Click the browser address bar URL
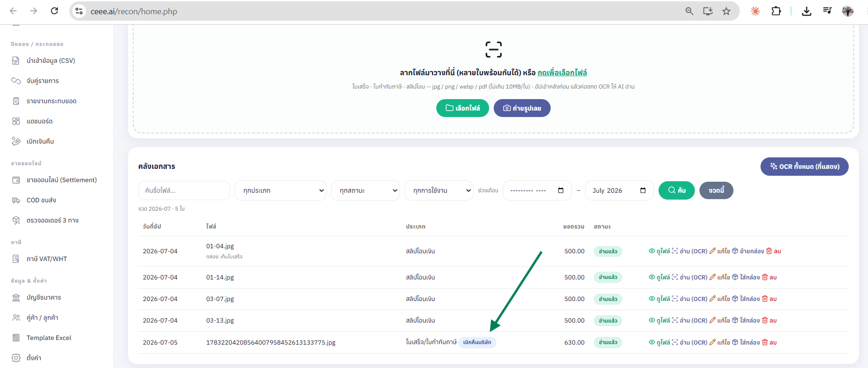This screenshot has height=368, width=868. click(x=134, y=11)
